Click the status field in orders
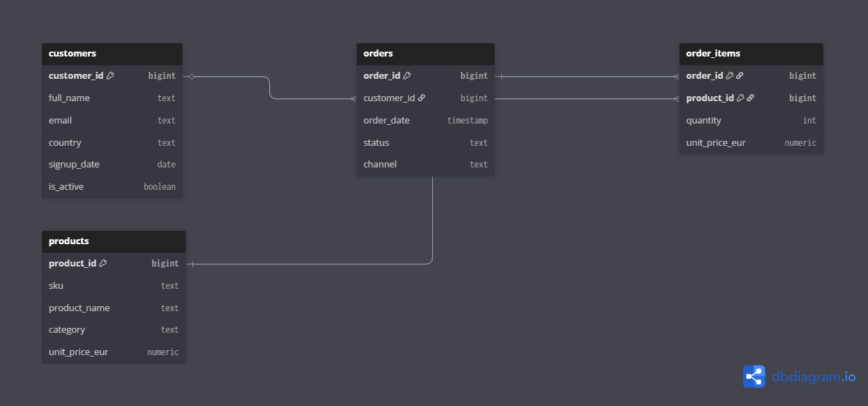 (x=425, y=142)
